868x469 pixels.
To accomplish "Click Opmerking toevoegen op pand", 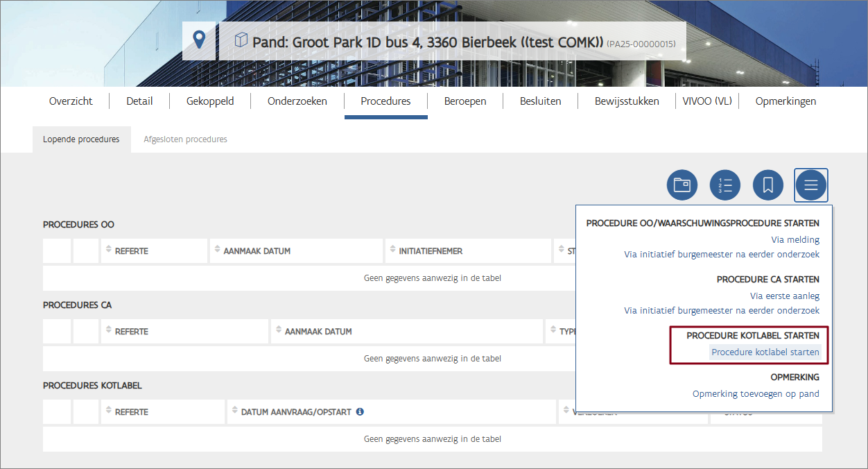I will [x=756, y=394].
